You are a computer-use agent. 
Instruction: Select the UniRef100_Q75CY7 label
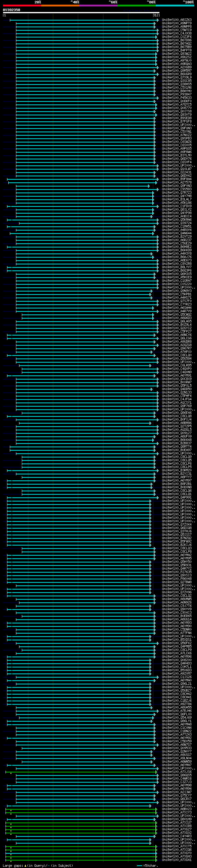point(177,796)
